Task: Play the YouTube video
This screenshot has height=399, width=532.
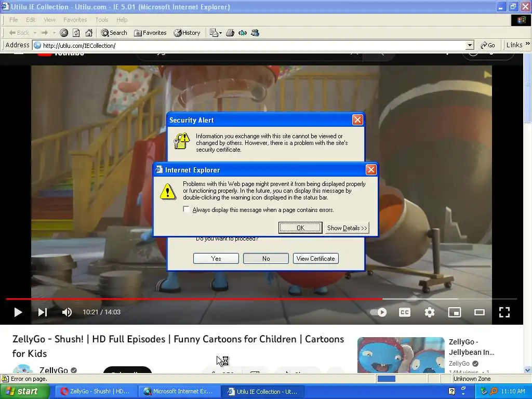Action: tap(18, 312)
